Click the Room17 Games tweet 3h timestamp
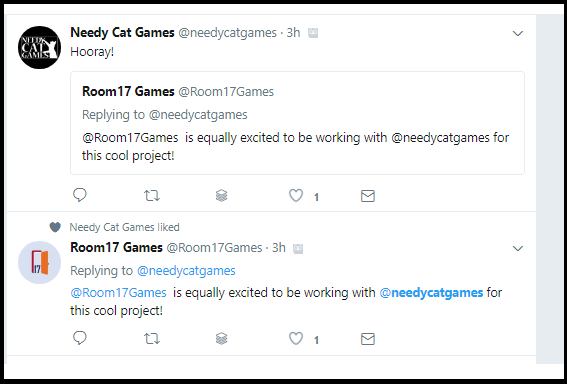The image size is (567, 384). 279,248
